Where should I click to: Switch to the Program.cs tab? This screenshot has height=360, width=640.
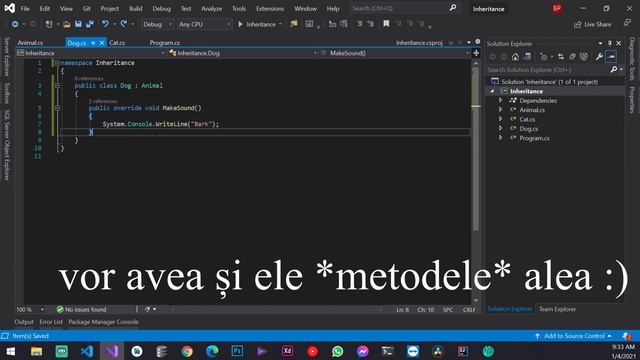164,43
